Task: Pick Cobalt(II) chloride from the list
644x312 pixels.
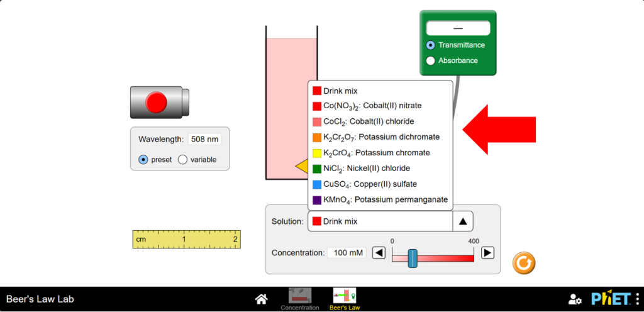Action: [x=380, y=121]
